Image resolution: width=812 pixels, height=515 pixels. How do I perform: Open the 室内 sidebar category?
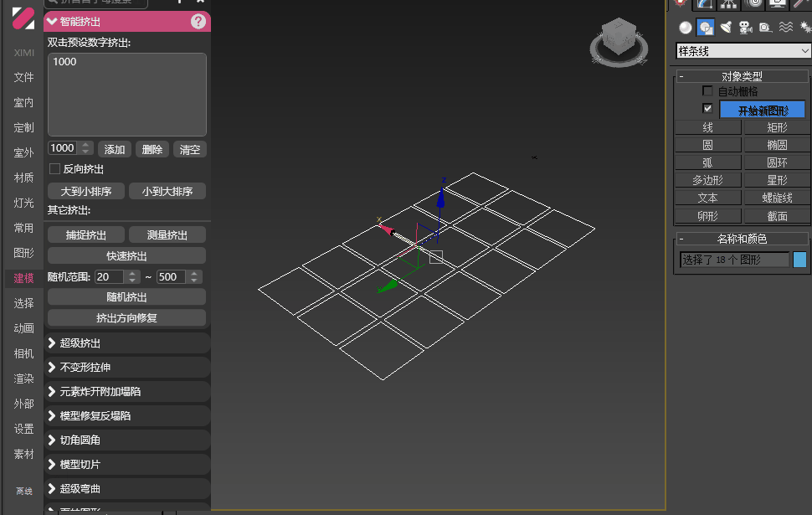[x=23, y=103]
